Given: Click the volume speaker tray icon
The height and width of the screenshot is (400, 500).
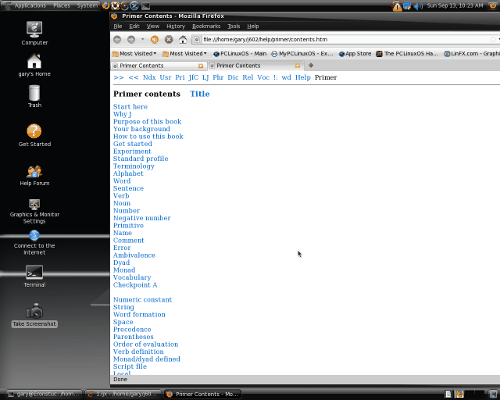Looking at the screenshot, I should click(418, 6).
